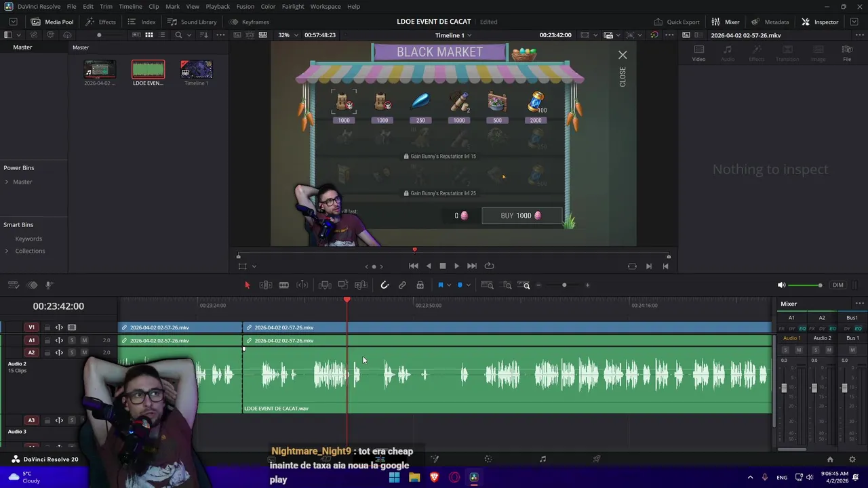Viewport: 868px width, 488px height.
Task: Toggle lock on V1 video track
Action: 47,327
